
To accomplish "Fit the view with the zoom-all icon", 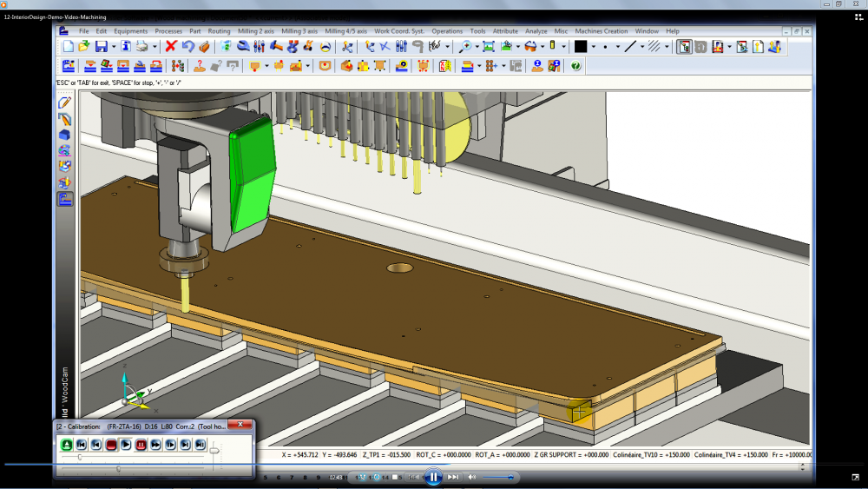I will (x=489, y=47).
